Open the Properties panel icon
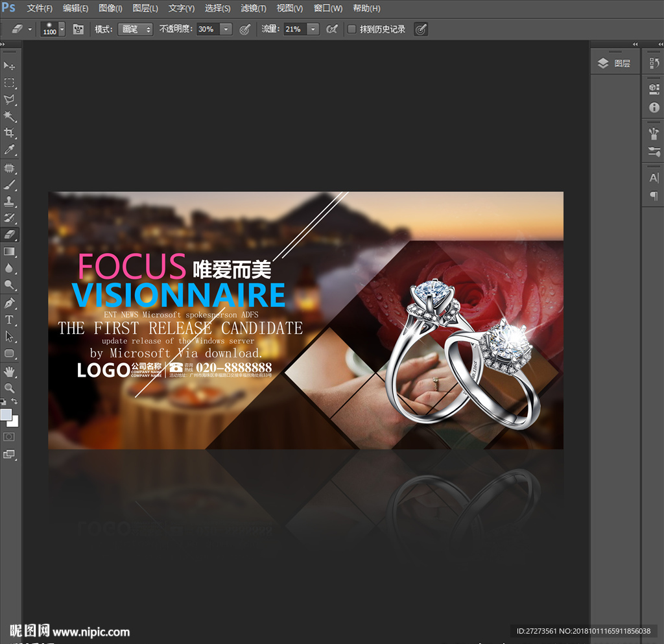Viewport: 664px width, 644px height. point(654,89)
